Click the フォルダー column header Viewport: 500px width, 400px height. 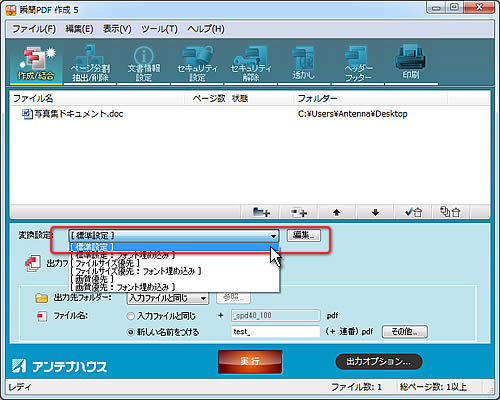click(371, 98)
